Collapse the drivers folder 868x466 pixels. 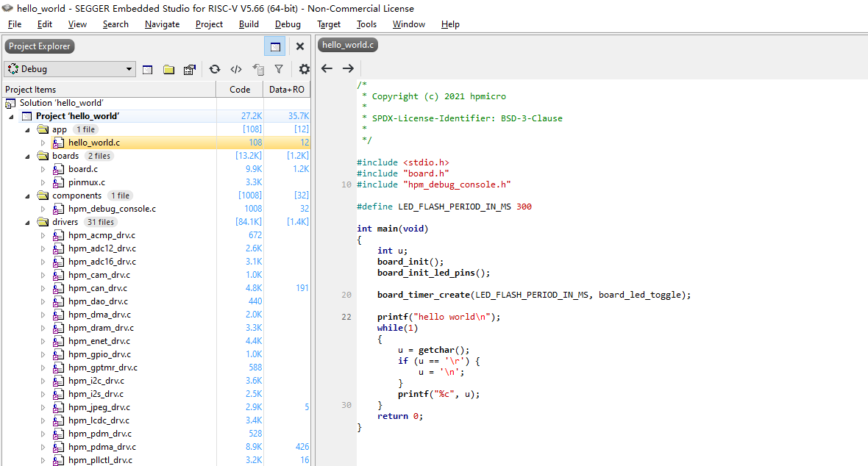[x=28, y=223]
